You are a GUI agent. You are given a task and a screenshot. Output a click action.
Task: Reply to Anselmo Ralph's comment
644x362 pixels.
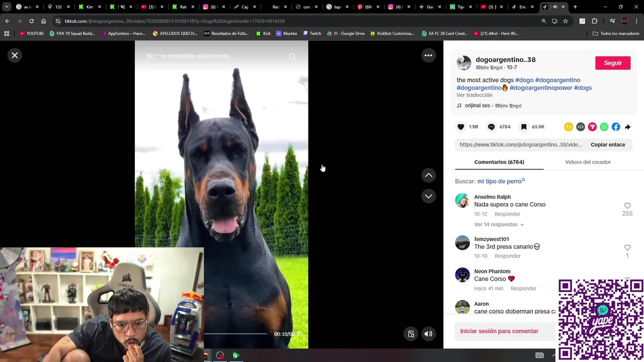point(507,214)
